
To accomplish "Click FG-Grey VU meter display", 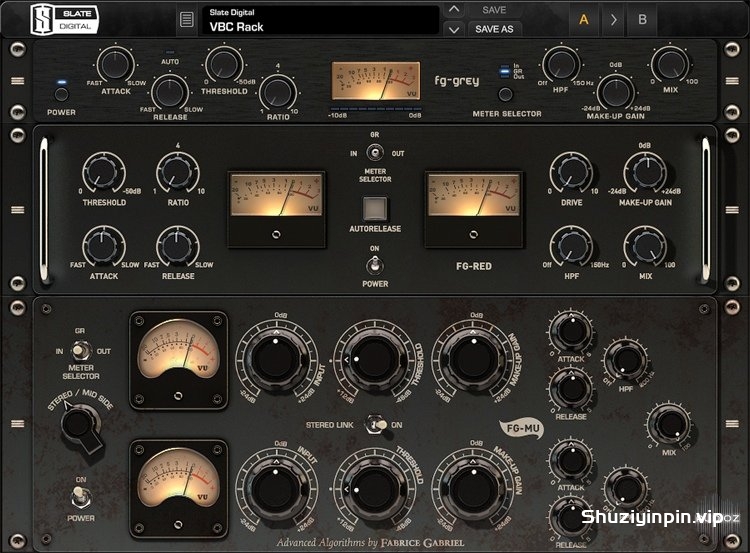I will pos(376,80).
